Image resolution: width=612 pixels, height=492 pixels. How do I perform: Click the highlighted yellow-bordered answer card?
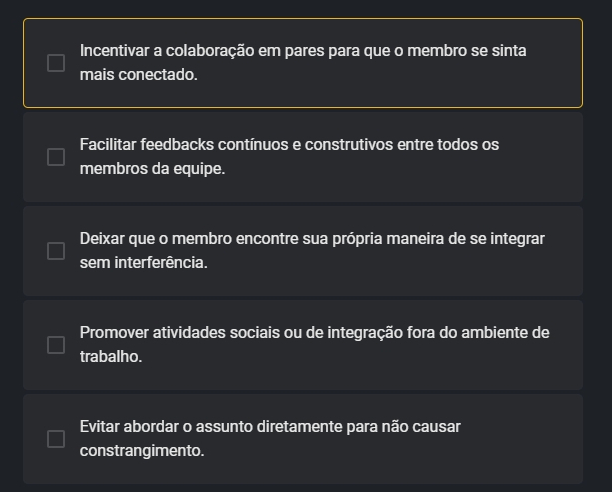point(303,63)
